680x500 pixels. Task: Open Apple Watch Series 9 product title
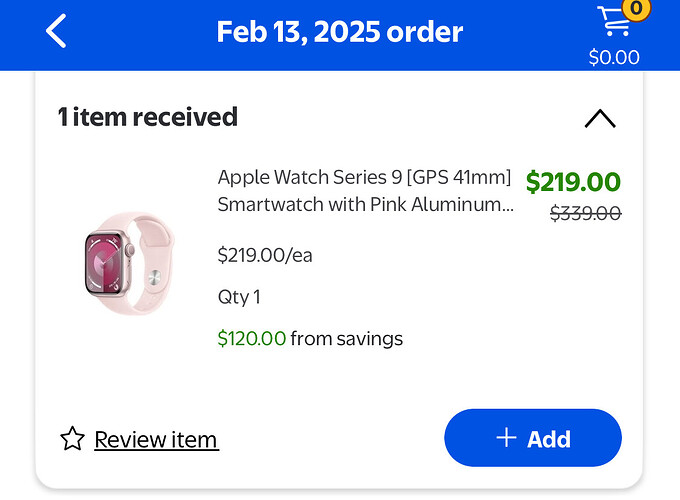click(364, 177)
